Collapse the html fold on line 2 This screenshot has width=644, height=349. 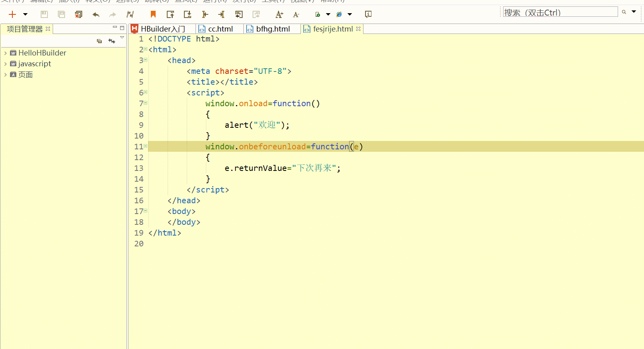pos(145,49)
